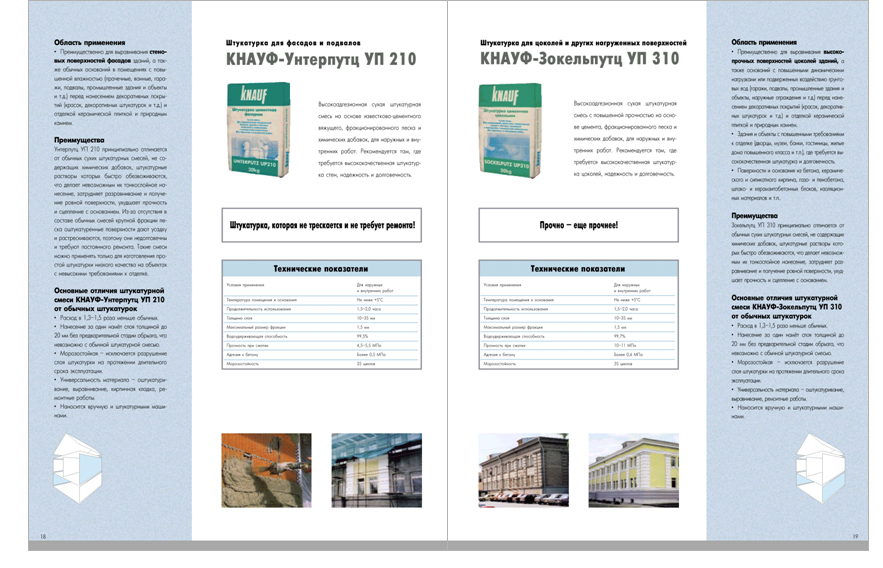Click value '10–11 МПа' in right table
Image resolution: width=883 pixels, height=568 pixels.
pyautogui.click(x=625, y=346)
